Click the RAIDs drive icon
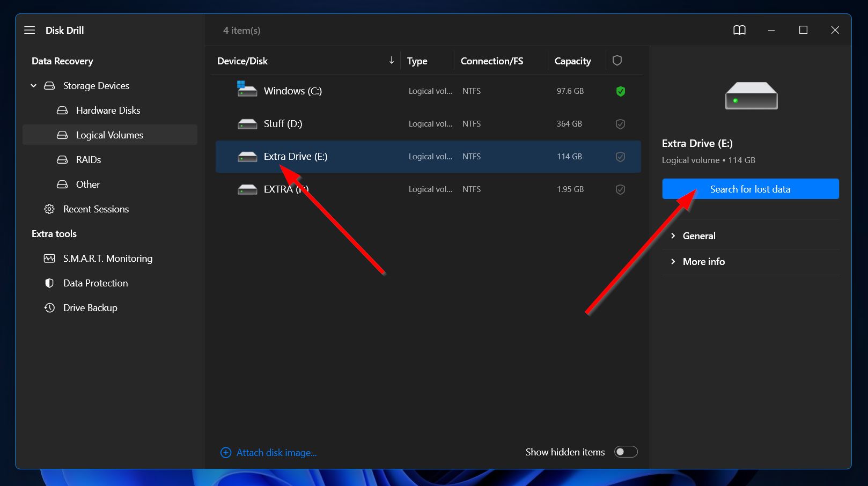The height and width of the screenshot is (486, 868). click(x=62, y=159)
